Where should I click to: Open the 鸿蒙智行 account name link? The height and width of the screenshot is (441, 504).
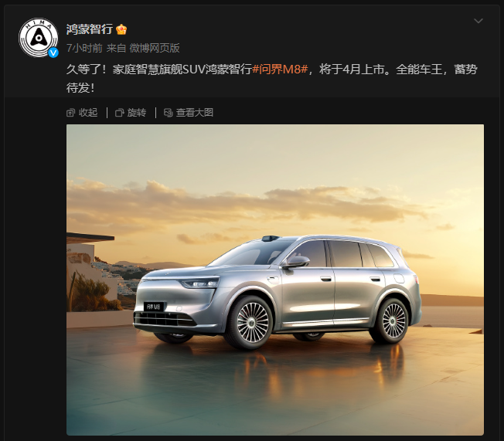[90, 29]
